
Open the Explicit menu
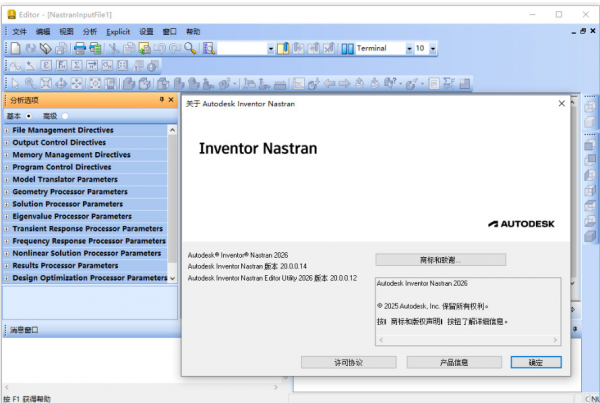pyautogui.click(x=118, y=32)
